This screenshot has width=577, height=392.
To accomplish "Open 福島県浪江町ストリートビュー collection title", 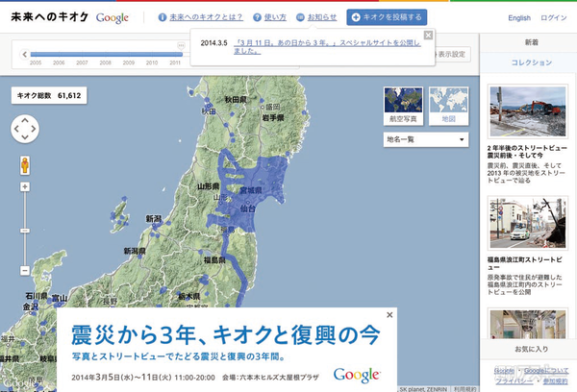I will coord(525,263).
